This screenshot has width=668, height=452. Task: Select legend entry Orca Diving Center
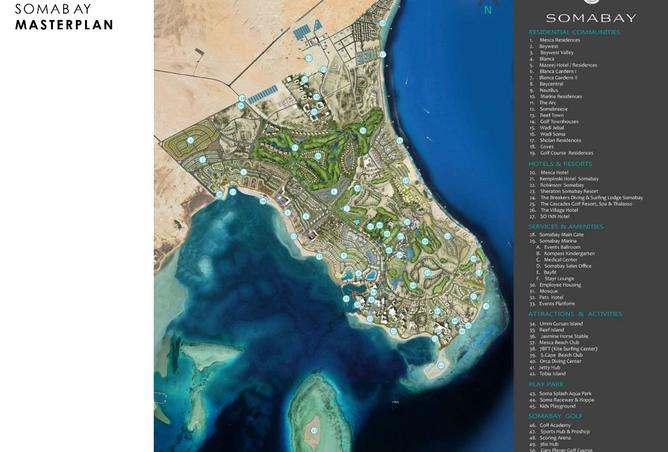click(555, 361)
